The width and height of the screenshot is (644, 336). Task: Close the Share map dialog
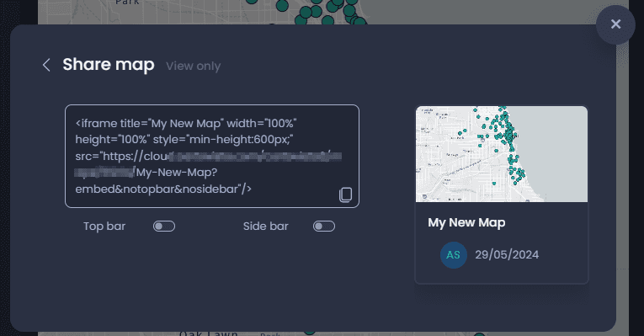point(615,24)
